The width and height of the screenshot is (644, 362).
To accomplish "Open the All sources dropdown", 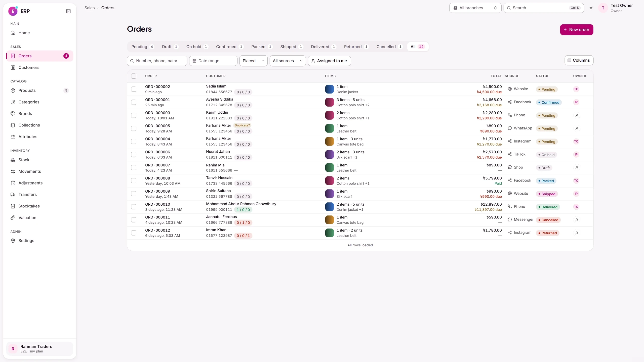I will (288, 61).
